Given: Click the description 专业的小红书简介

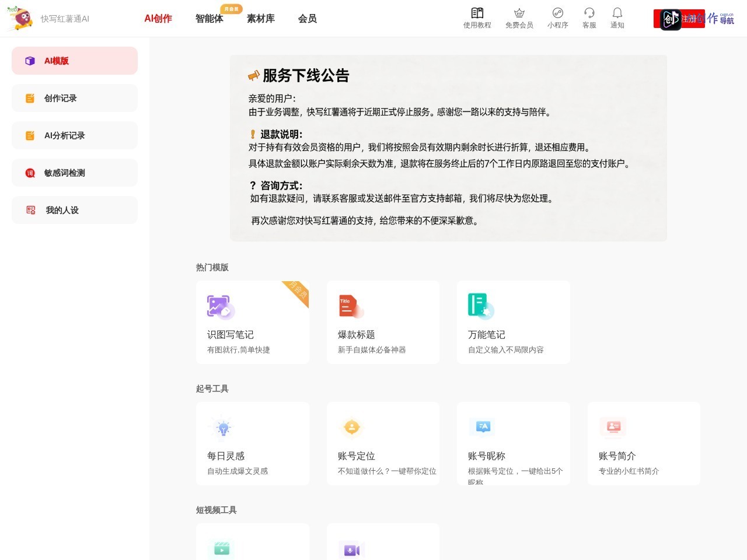Looking at the screenshot, I should 629,471.
